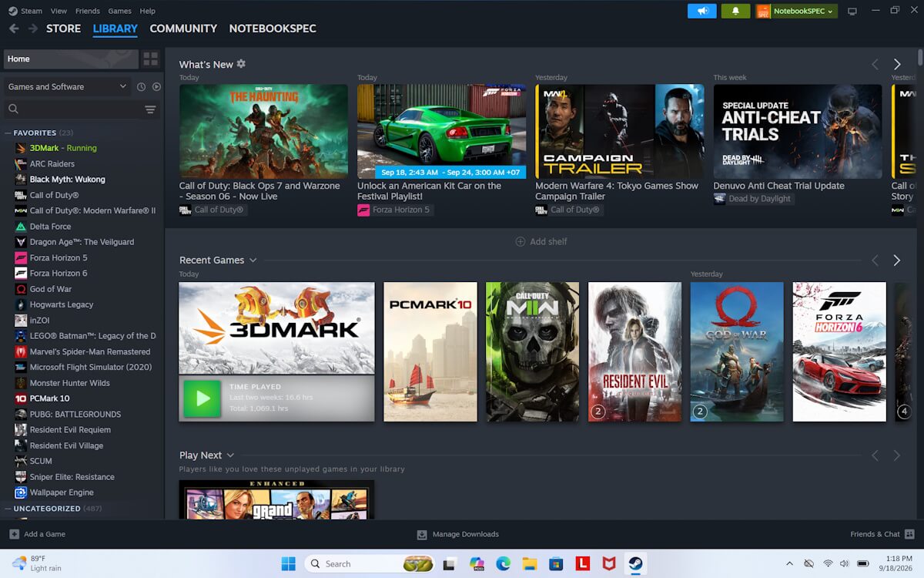The height and width of the screenshot is (578, 924).
Task: Click the Add a Game plus icon
Action: pyautogui.click(x=15, y=534)
